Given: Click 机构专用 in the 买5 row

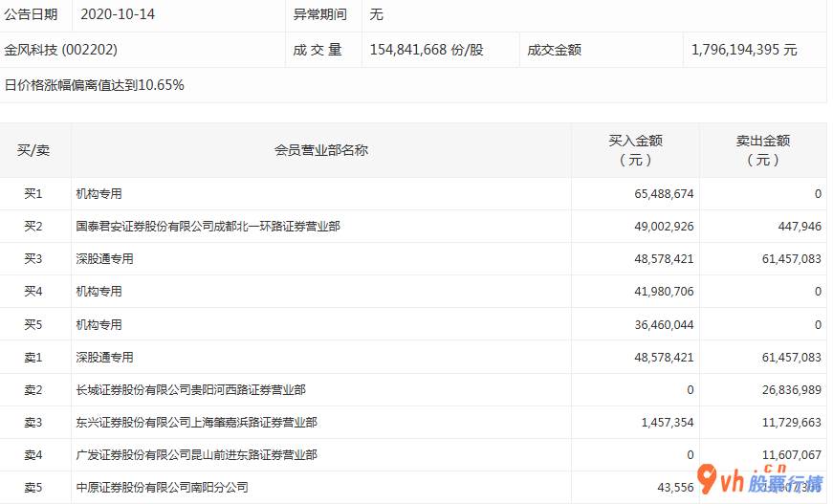Looking at the screenshot, I should (x=99, y=324).
